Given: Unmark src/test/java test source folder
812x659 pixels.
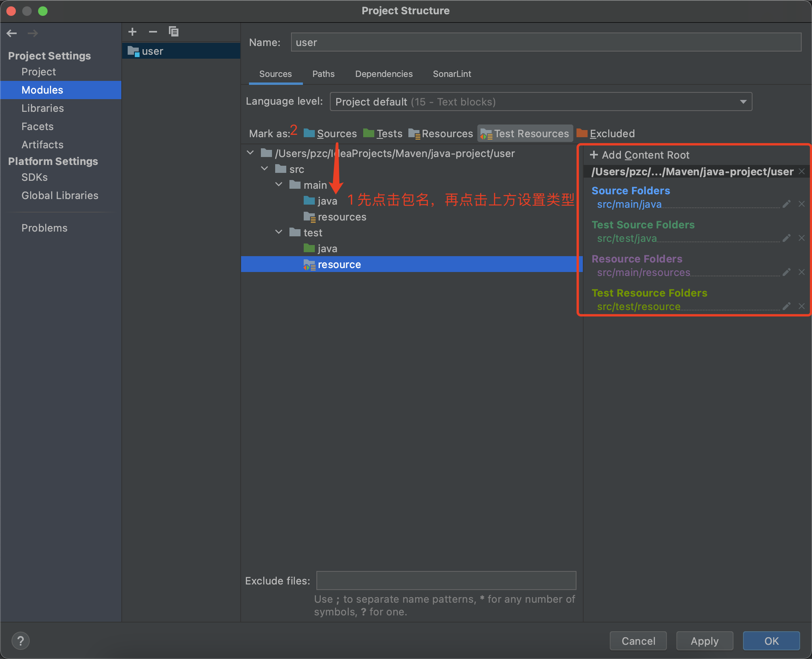Looking at the screenshot, I should click(x=802, y=238).
